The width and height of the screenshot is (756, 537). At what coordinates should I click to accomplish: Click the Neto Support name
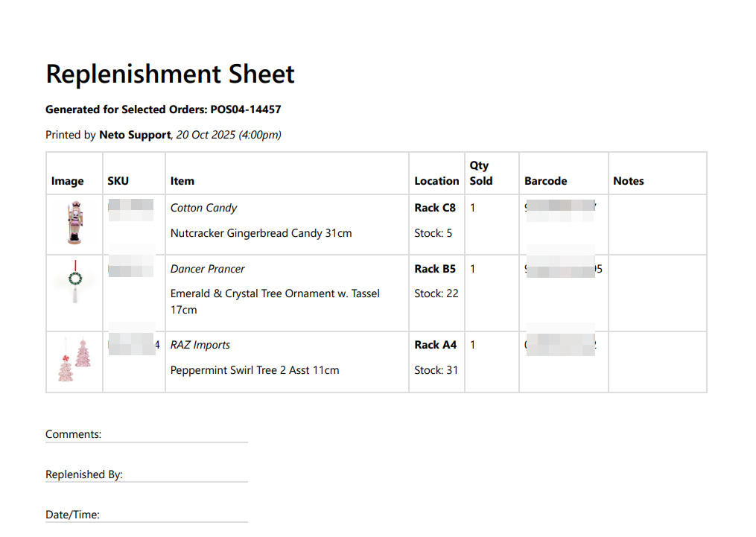pyautogui.click(x=135, y=136)
